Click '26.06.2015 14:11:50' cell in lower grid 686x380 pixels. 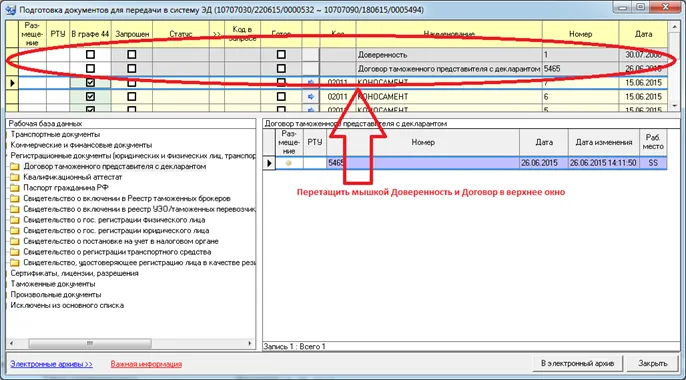[x=603, y=163]
